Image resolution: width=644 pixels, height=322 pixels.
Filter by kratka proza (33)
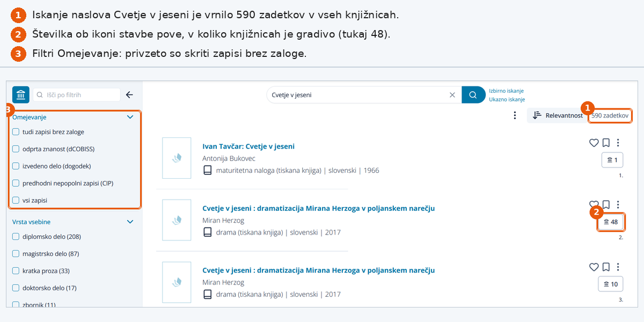16,270
